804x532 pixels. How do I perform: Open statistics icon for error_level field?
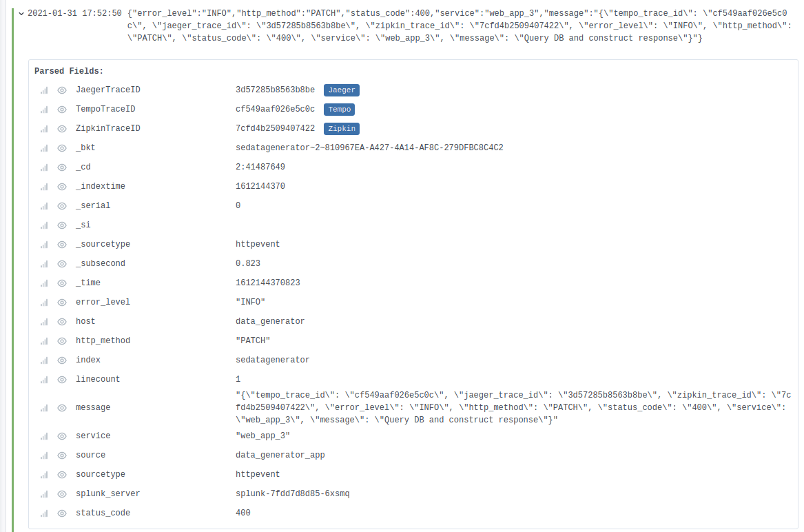click(44, 303)
